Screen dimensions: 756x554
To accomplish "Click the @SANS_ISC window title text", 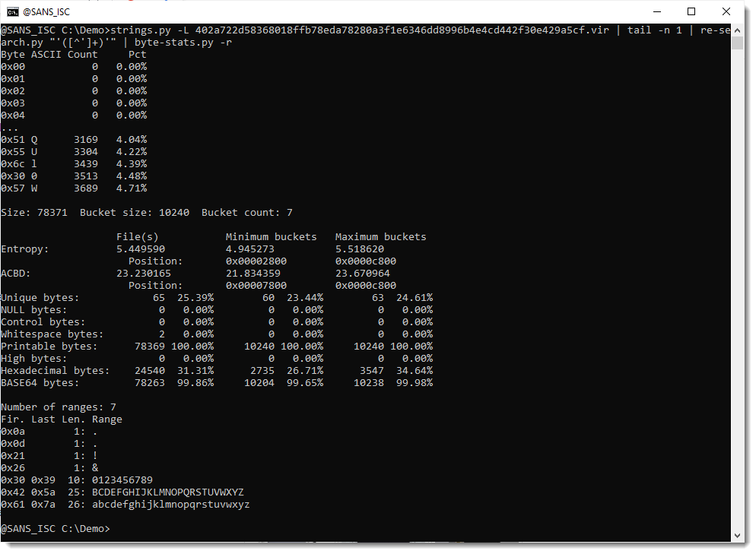I will coord(46,11).
